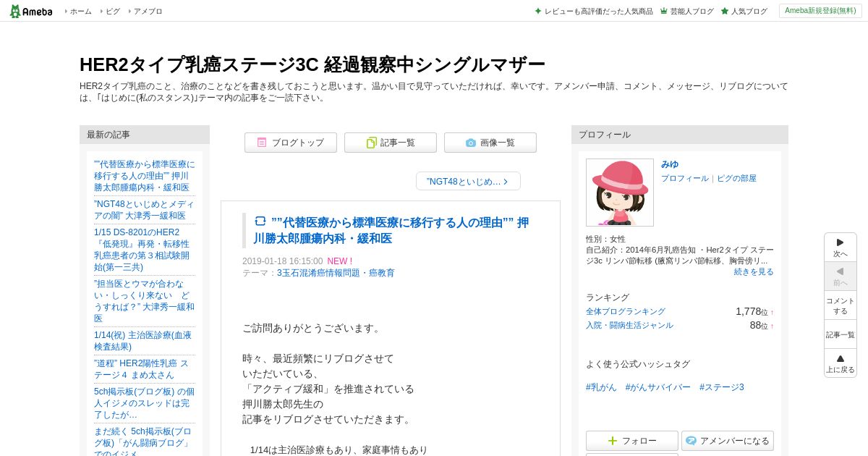Viewport: 868px width, 456px height.
Task: Click the blog title HER2タイプ乳癌ステージ3C
Action: click(x=312, y=64)
